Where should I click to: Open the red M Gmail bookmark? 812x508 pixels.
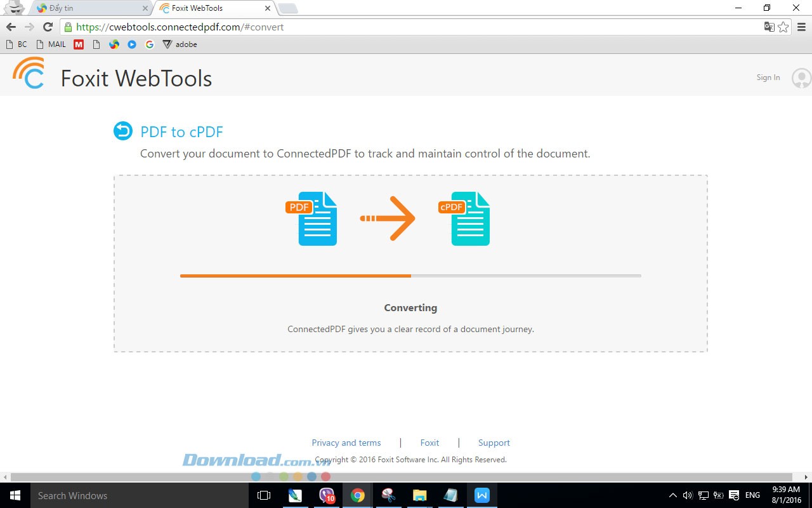(x=79, y=44)
